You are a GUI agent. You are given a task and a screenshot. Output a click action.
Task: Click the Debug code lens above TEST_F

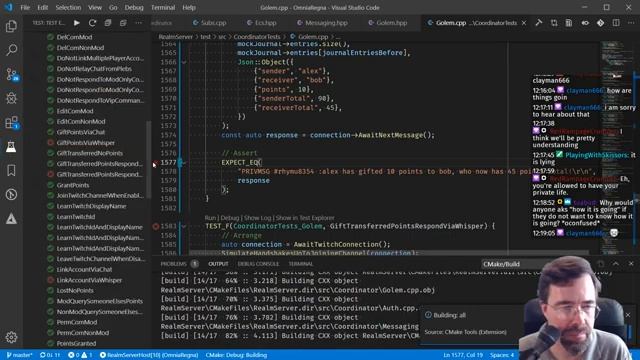point(230,218)
